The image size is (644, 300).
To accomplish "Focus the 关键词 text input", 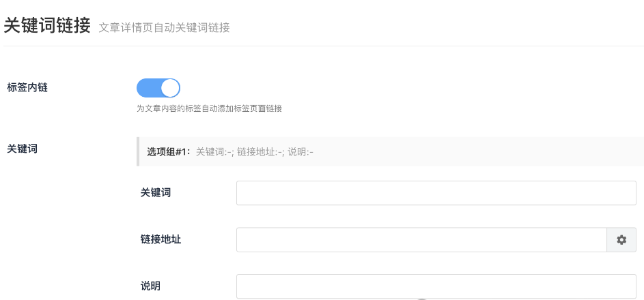I will tap(436, 193).
